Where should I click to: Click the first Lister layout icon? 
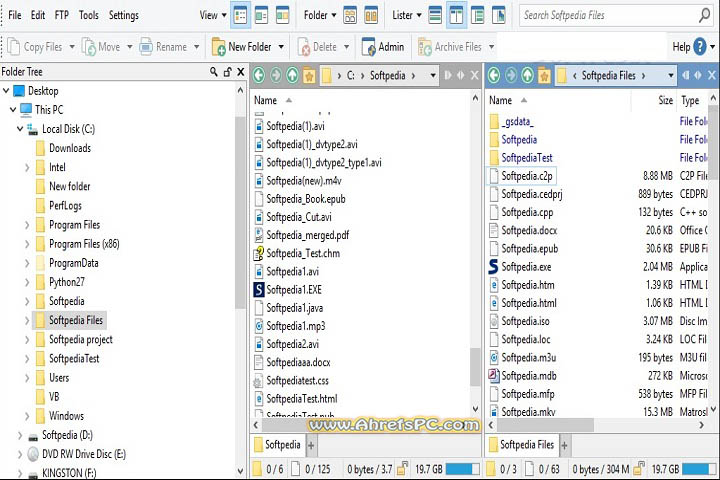point(435,16)
